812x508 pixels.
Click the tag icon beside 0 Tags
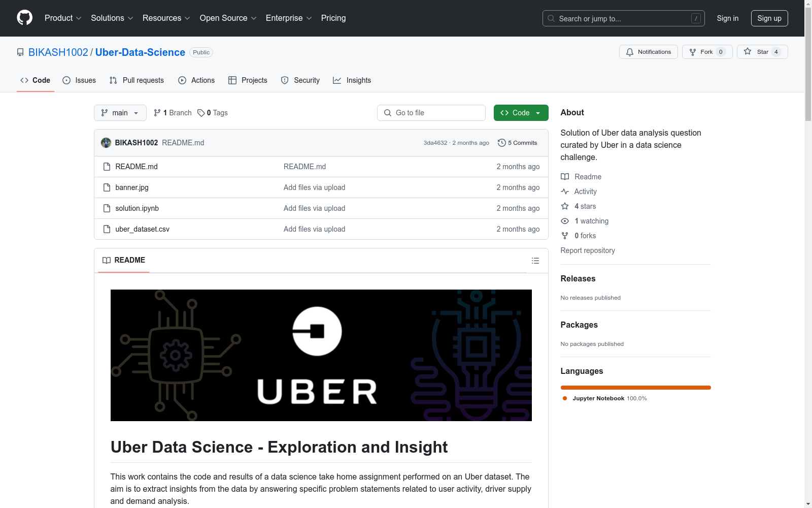[201, 113]
